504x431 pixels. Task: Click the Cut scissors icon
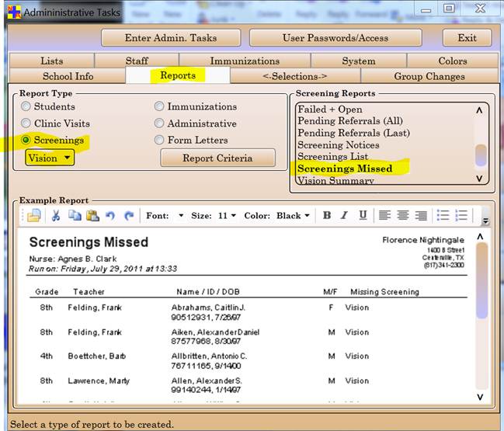pos(56,215)
